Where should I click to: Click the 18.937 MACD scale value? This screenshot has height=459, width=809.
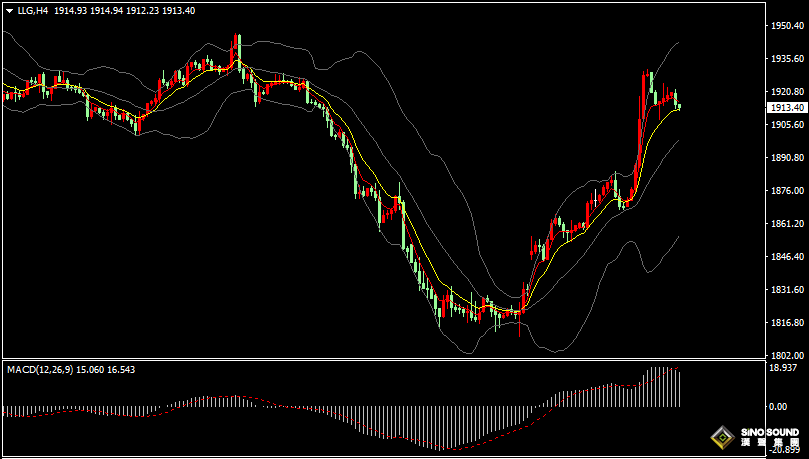pyautogui.click(x=783, y=368)
